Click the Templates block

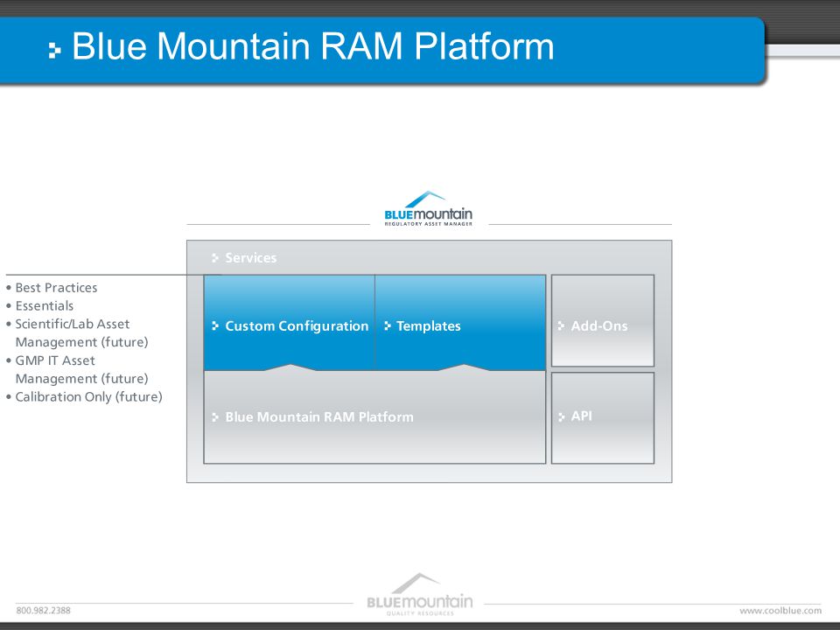pos(460,323)
